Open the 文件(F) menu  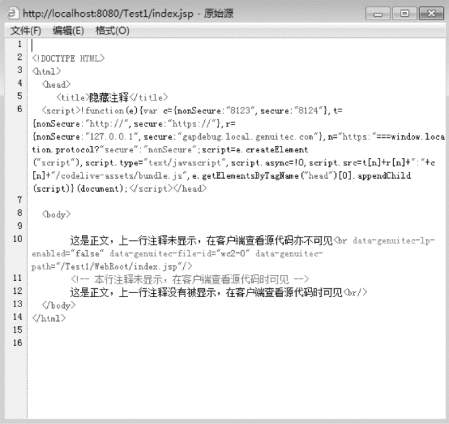tap(26, 31)
